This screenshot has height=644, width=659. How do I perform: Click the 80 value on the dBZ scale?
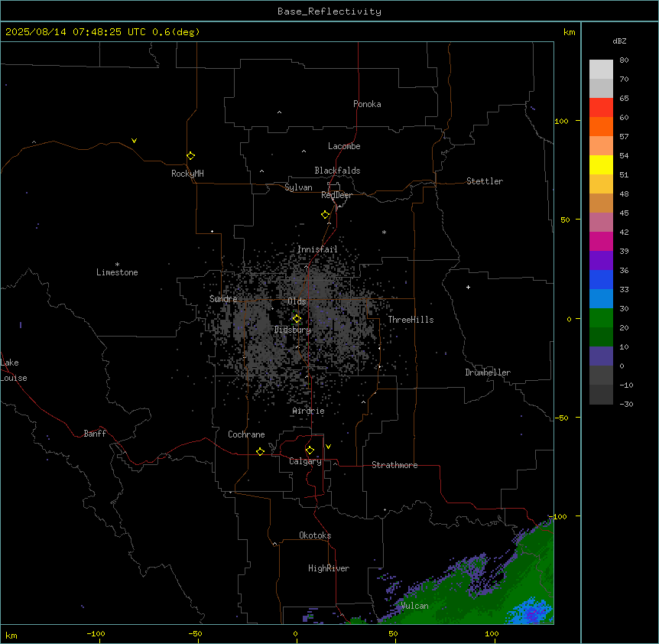(x=624, y=60)
